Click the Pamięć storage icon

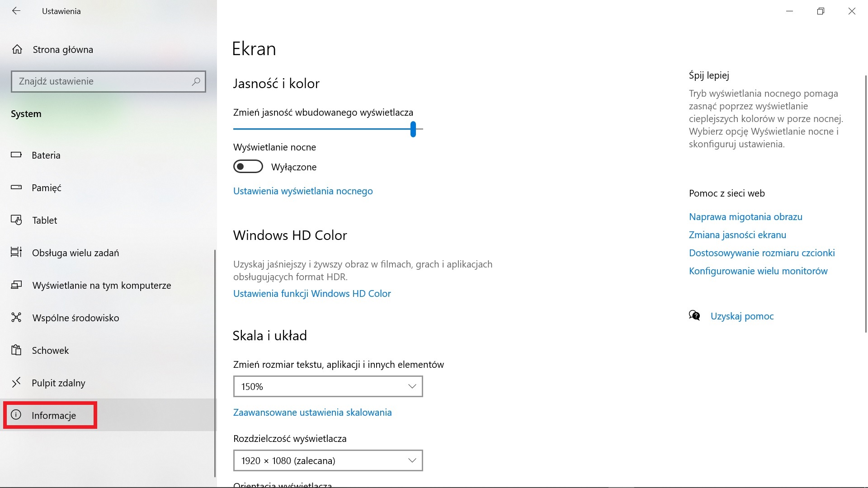[16, 188]
